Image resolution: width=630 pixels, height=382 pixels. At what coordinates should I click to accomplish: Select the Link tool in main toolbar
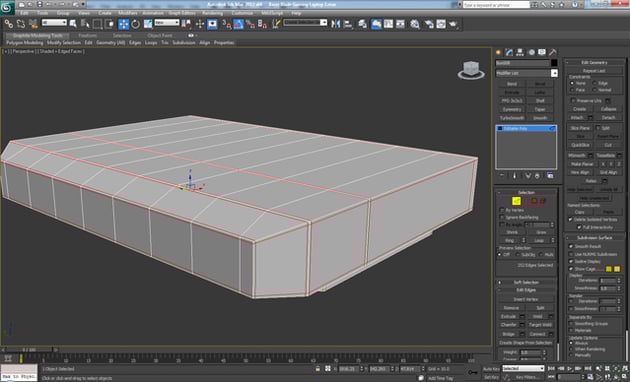9,24
